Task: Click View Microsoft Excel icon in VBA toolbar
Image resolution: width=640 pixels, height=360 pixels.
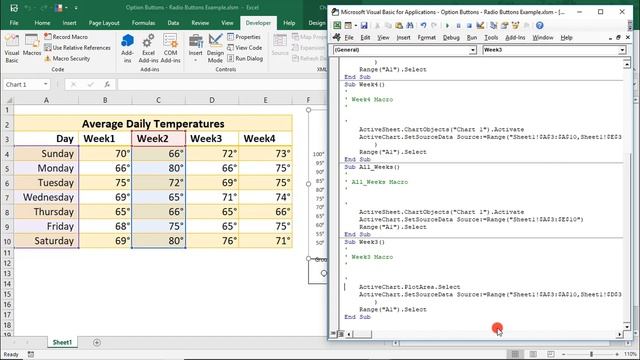Action: tap(337, 25)
